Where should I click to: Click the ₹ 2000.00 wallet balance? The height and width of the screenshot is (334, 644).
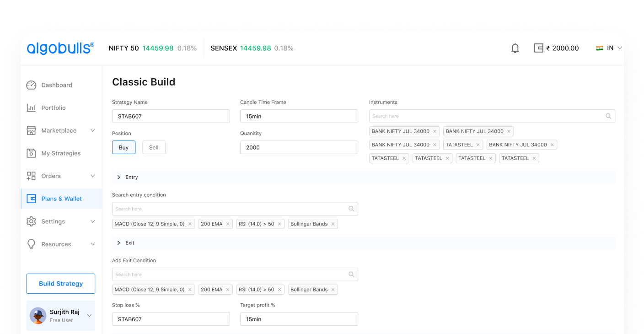(x=563, y=48)
